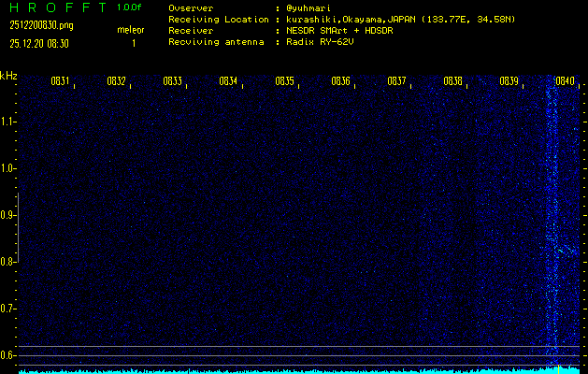Click the 0831 time marker
Viewport: 588px width, 374px height.
60,81
